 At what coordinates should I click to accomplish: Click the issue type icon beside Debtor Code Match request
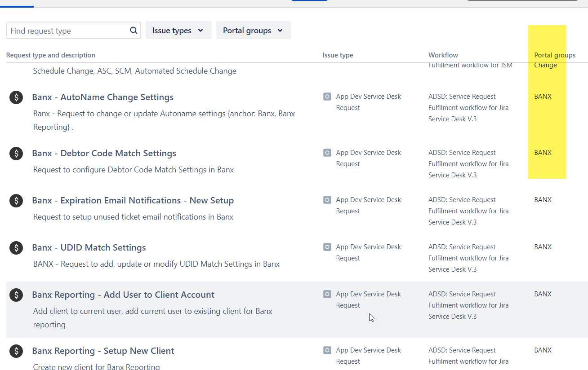click(327, 152)
